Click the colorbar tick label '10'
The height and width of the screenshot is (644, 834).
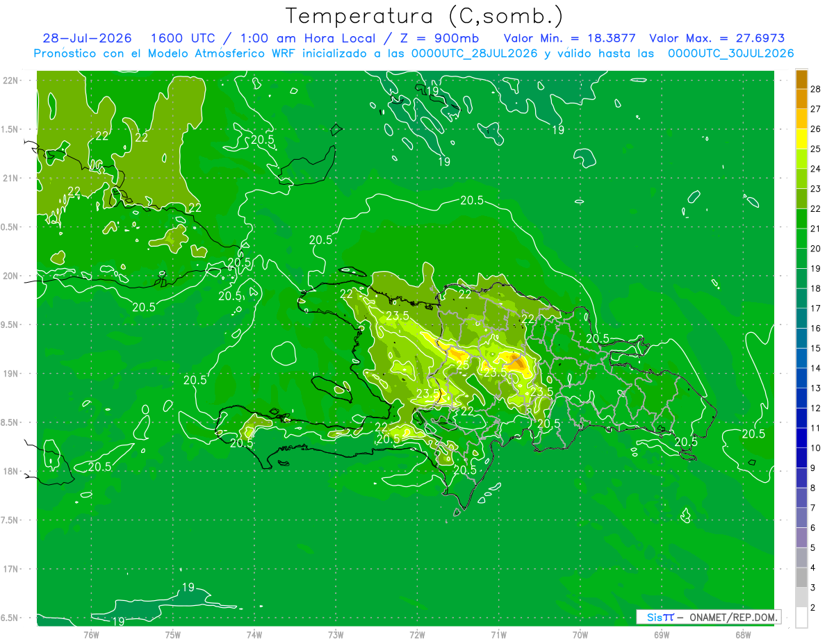click(x=816, y=448)
